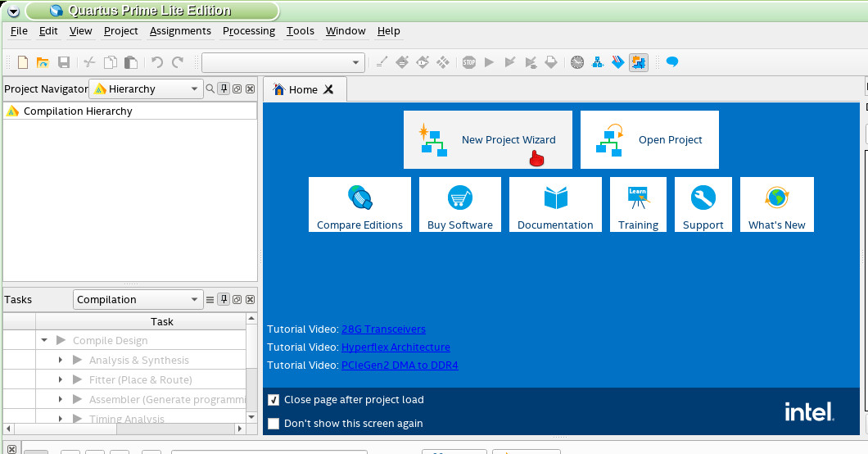Collapse the Compile Design tree node
This screenshot has width=868, height=454.
click(44, 341)
